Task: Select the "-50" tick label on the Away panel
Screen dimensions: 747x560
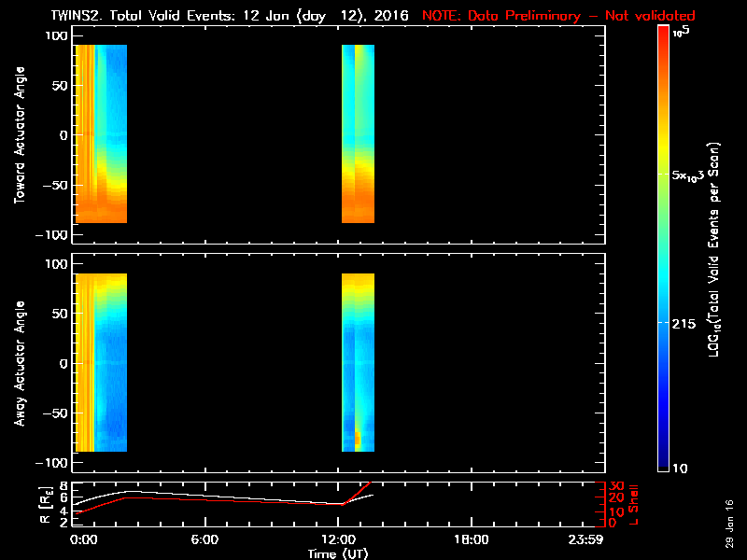Action: 54,413
